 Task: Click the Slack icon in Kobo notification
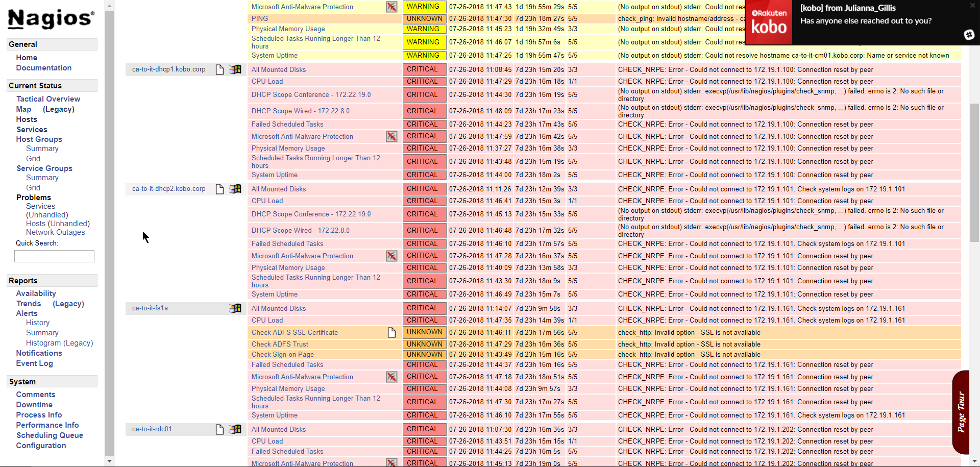pyautogui.click(x=969, y=34)
